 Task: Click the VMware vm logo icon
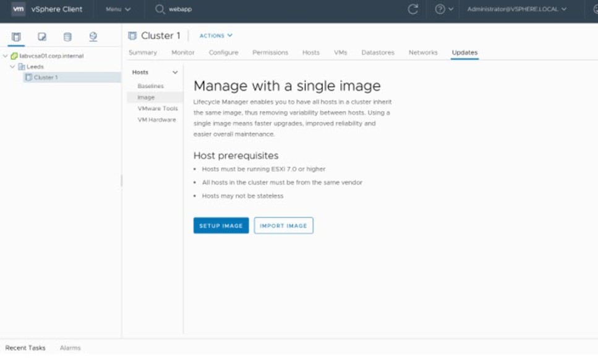(19, 9)
